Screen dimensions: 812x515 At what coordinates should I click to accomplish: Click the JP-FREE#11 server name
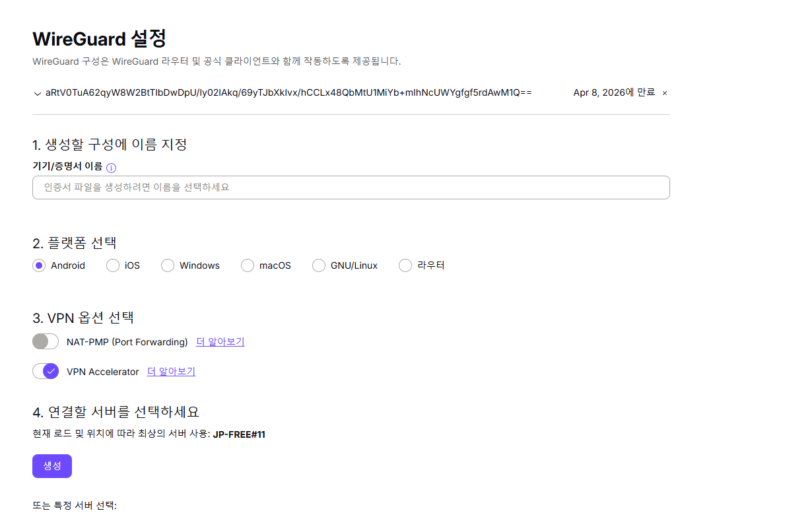coord(239,434)
